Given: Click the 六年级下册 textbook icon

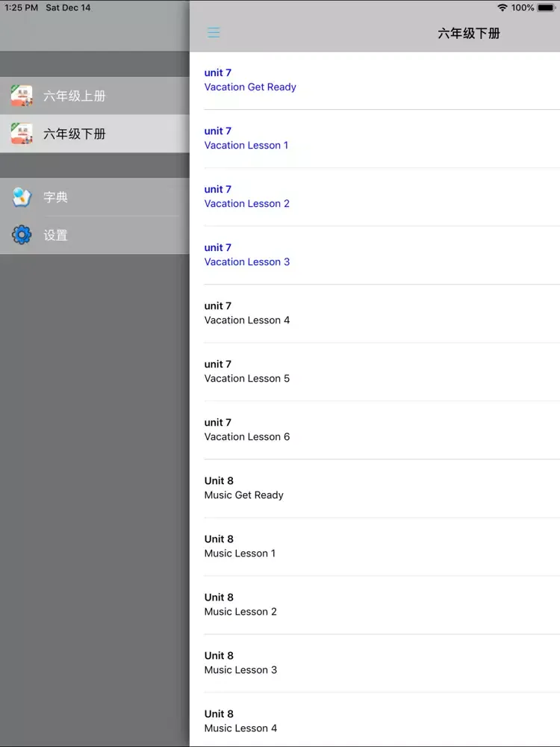Looking at the screenshot, I should [22, 134].
